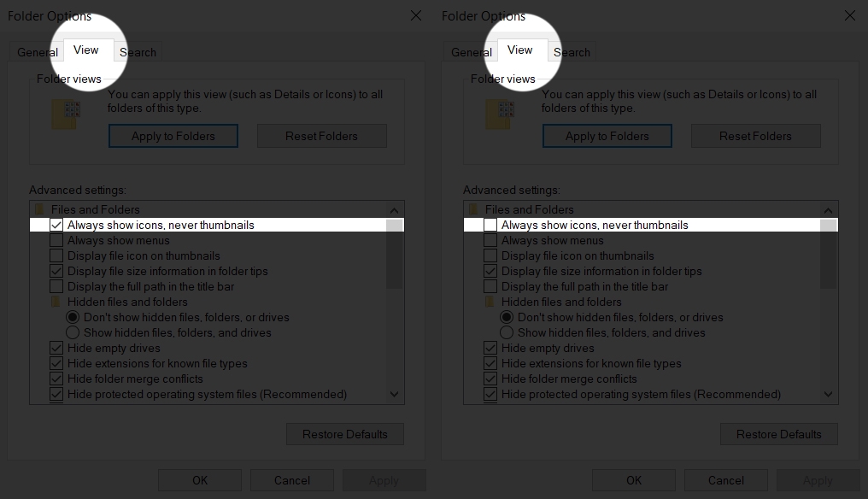
Task: Cancel the left Folder Options dialog
Action: (x=291, y=480)
